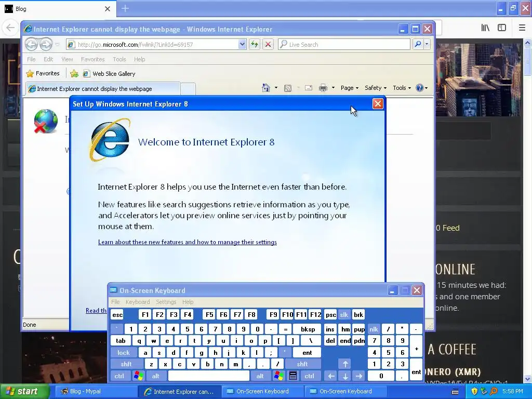This screenshot has height=399, width=532.
Task: Open the Tools dropdown in command bar
Action: [x=402, y=88]
